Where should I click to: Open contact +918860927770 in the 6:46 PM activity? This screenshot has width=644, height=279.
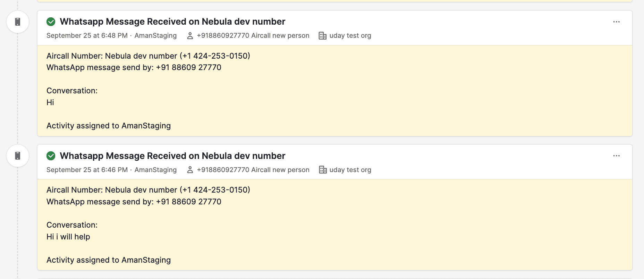click(253, 170)
